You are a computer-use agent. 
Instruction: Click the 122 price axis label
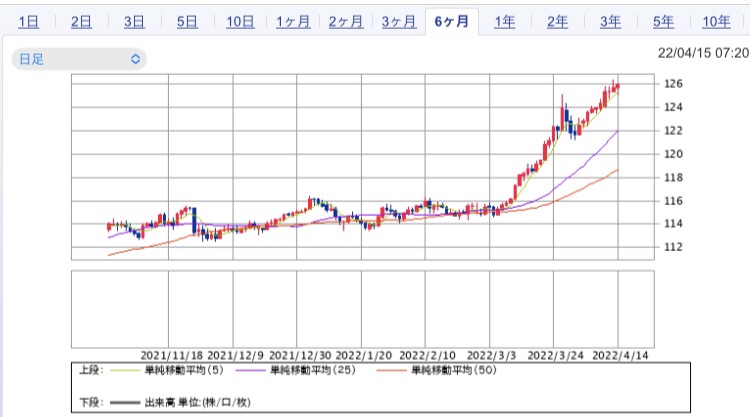(673, 131)
